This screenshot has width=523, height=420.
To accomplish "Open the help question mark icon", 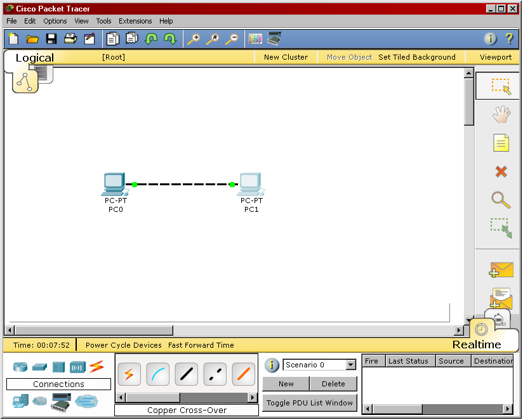I will (509, 39).
